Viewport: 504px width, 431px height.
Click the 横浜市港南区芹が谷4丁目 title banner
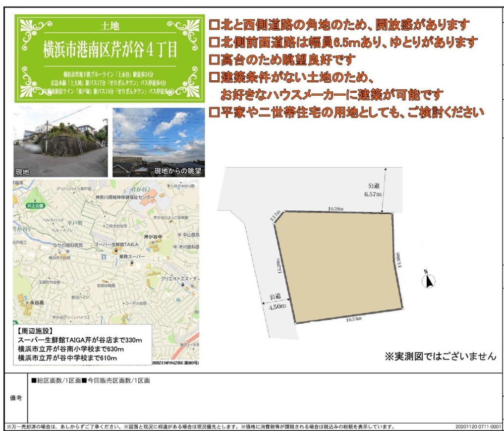coord(110,49)
